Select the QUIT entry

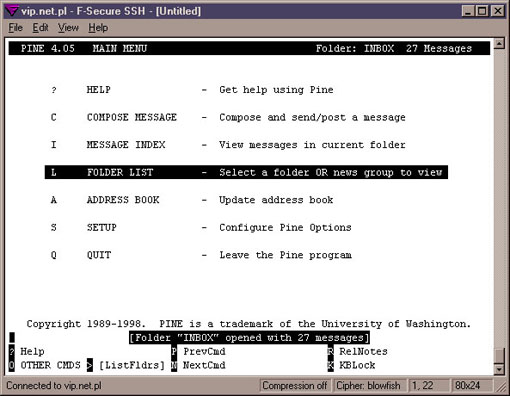(x=99, y=255)
